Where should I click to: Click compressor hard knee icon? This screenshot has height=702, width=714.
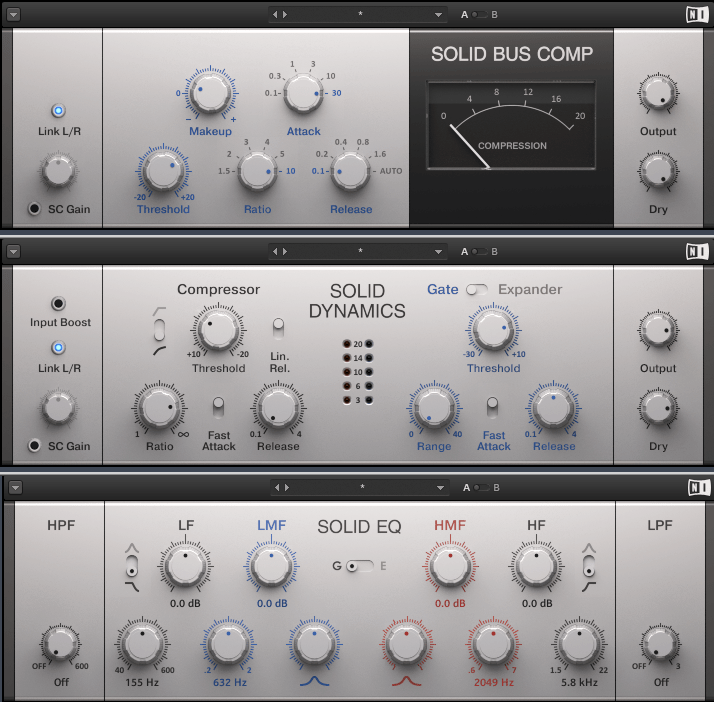[159, 311]
